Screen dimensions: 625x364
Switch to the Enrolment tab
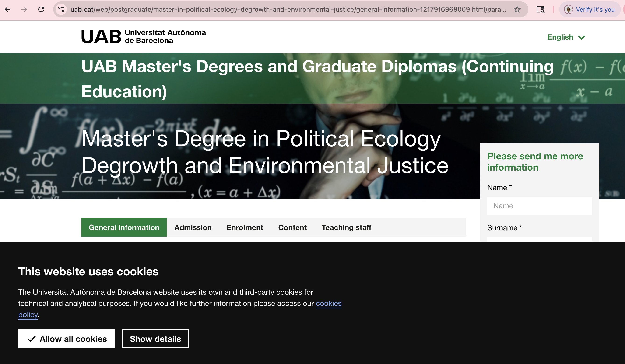coord(245,227)
